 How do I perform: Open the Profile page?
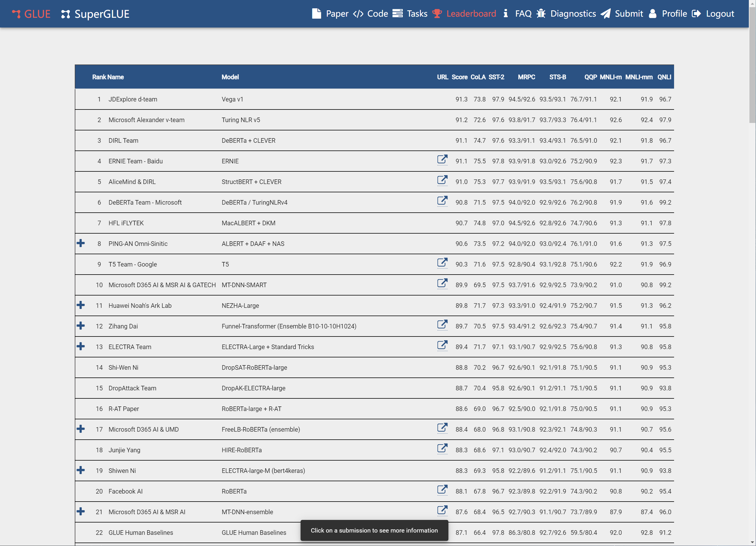(668, 14)
